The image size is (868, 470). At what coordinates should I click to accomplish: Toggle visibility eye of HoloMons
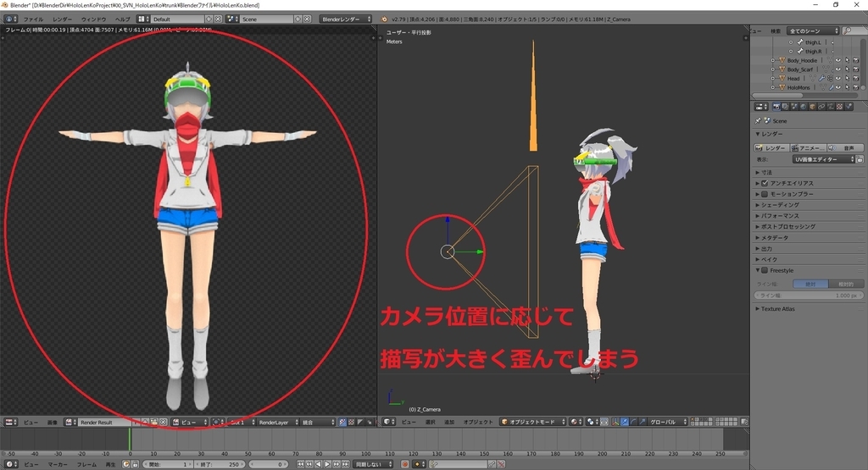tap(838, 87)
